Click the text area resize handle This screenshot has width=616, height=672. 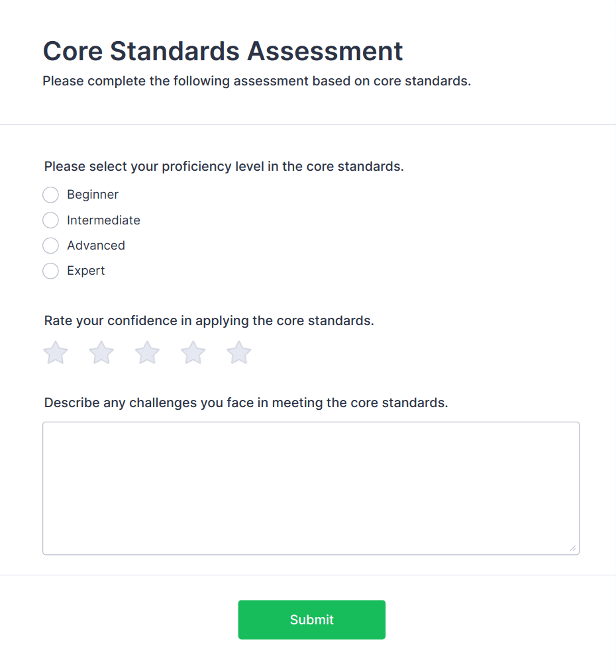(573, 548)
